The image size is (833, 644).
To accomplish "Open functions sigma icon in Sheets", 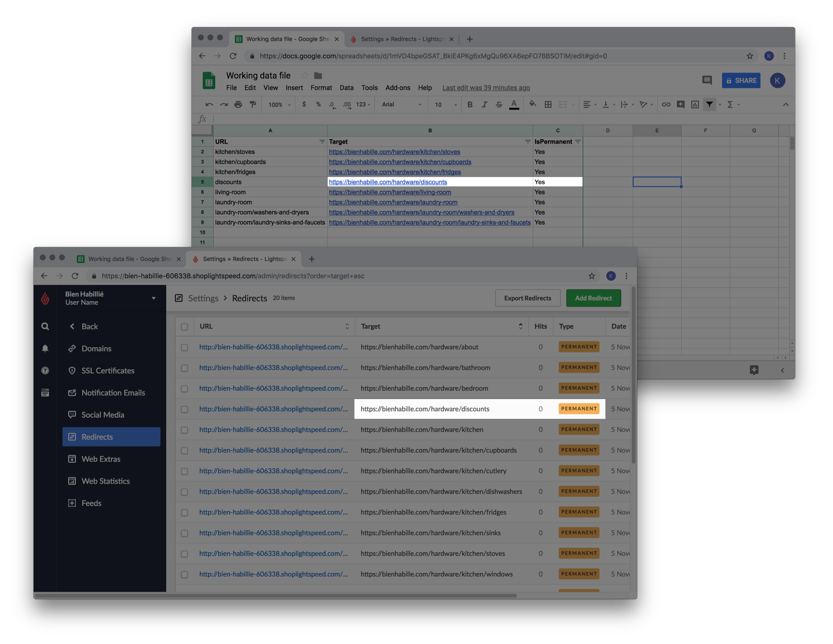I will click(x=730, y=104).
